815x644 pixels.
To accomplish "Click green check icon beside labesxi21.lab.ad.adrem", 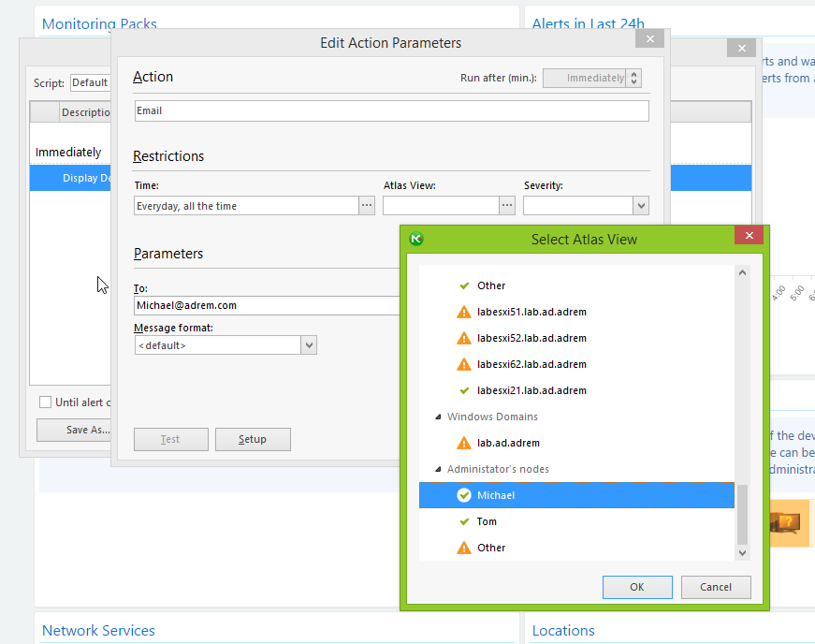I will point(464,390).
